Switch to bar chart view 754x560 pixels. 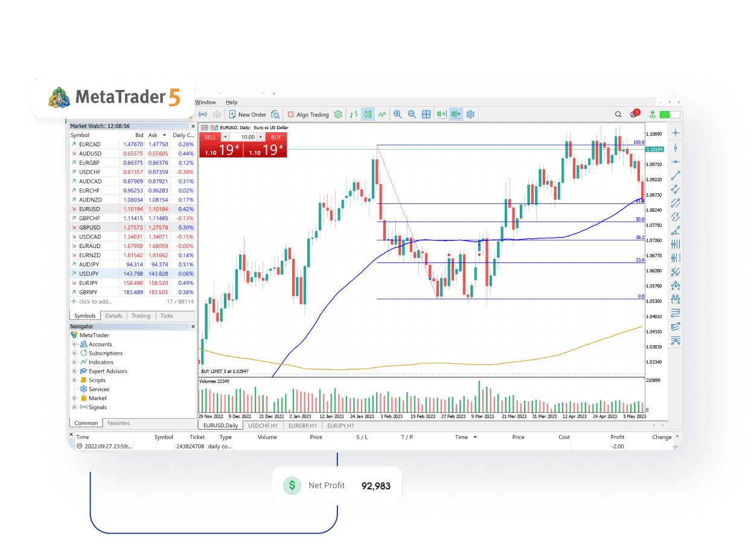pos(354,114)
